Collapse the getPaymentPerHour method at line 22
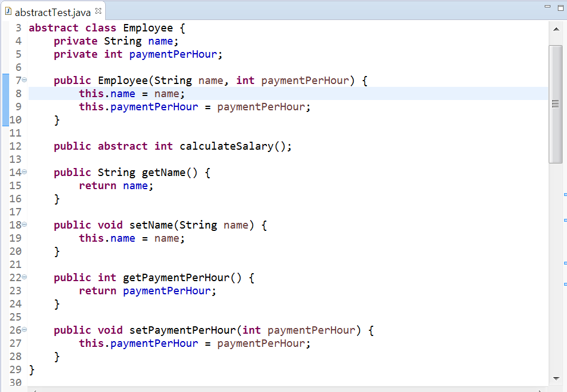This screenshot has height=392, width=567. coord(24,277)
